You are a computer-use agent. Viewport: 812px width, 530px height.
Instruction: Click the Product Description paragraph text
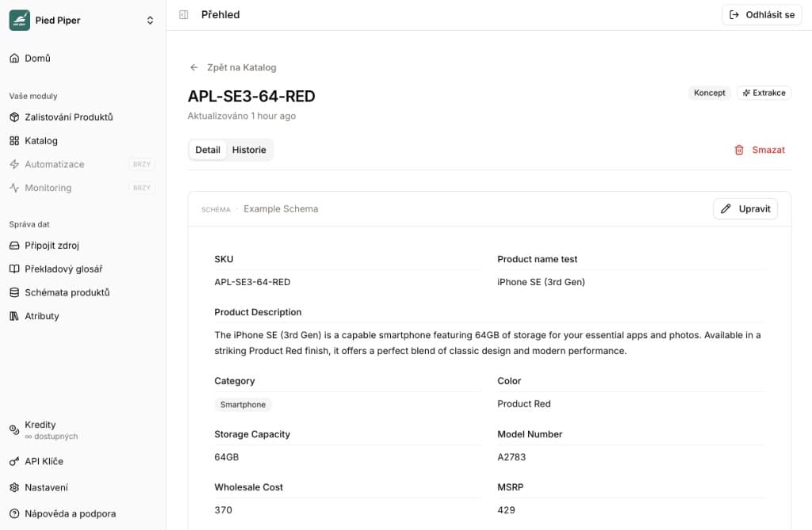point(488,342)
